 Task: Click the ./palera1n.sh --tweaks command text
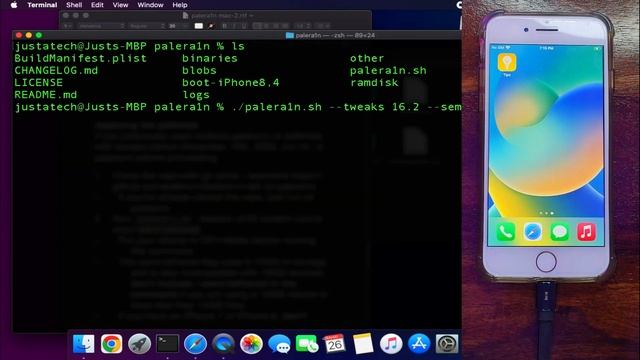click(x=346, y=107)
